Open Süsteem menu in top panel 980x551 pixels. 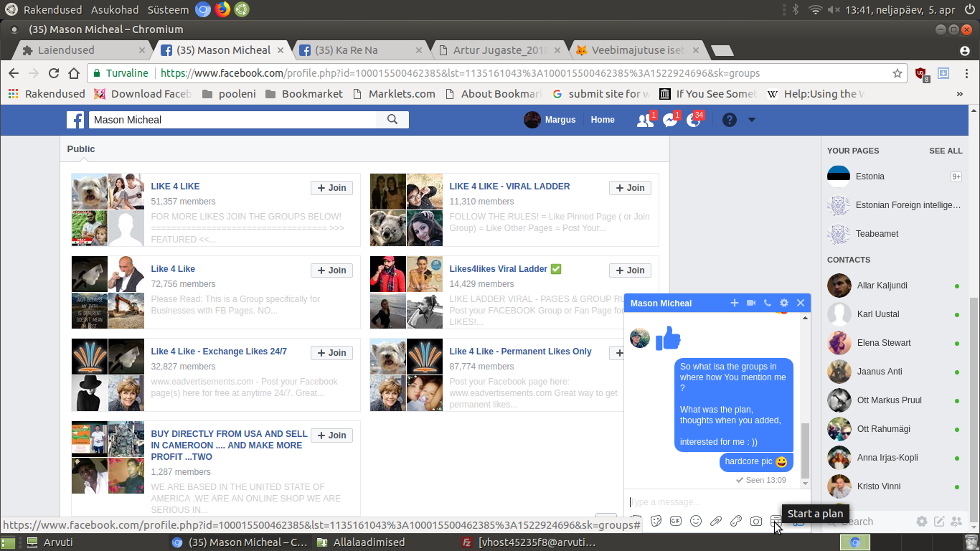click(x=169, y=10)
